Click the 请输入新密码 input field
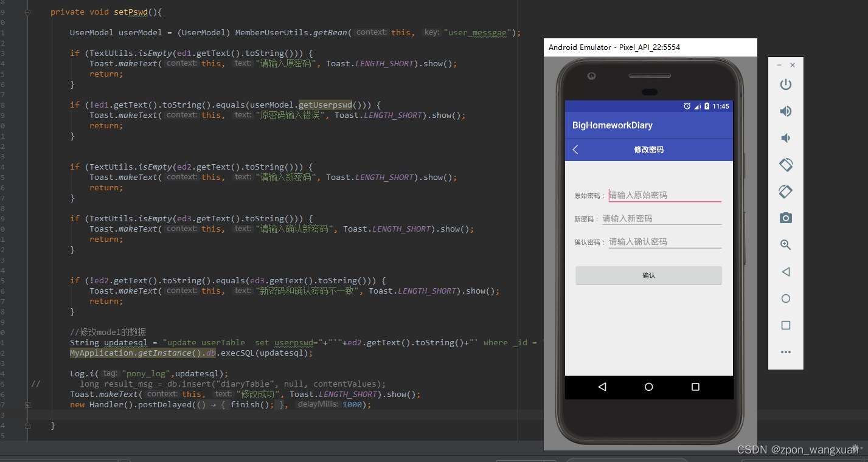 (661, 218)
